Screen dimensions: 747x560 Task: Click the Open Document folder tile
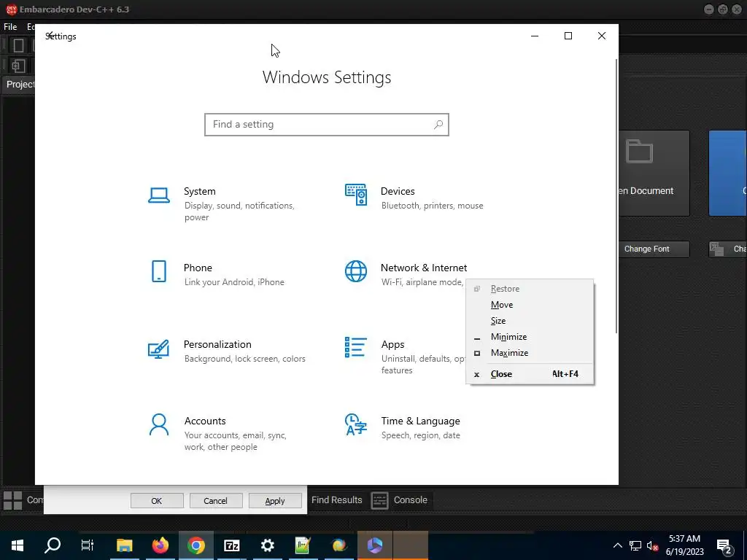[654, 173]
